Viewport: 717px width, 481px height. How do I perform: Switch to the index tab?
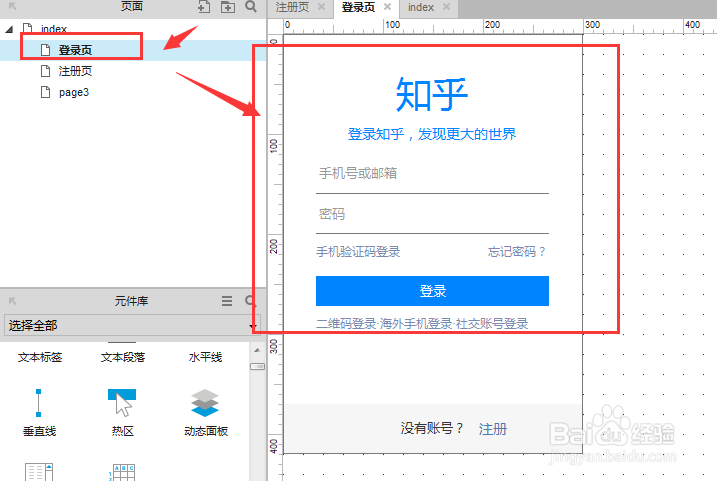pyautogui.click(x=421, y=7)
